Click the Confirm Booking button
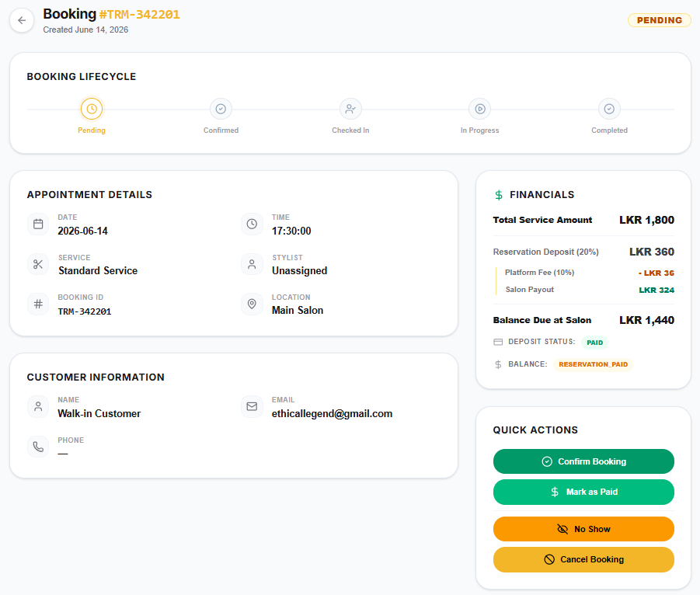This screenshot has width=700, height=595. click(x=583, y=461)
